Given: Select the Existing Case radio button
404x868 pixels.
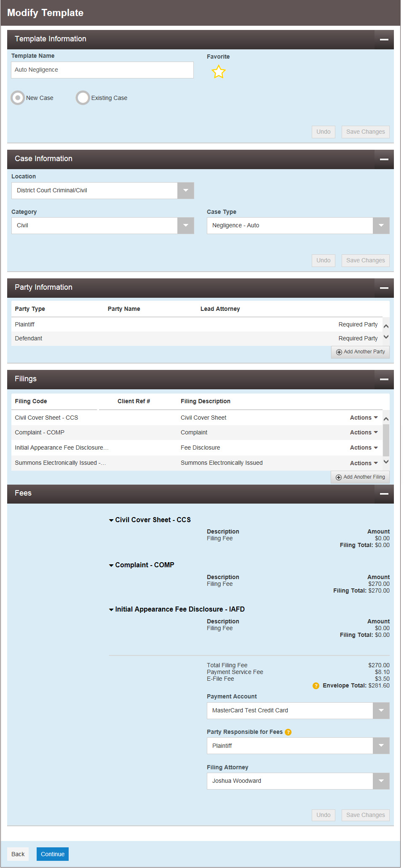Looking at the screenshot, I should coord(83,98).
